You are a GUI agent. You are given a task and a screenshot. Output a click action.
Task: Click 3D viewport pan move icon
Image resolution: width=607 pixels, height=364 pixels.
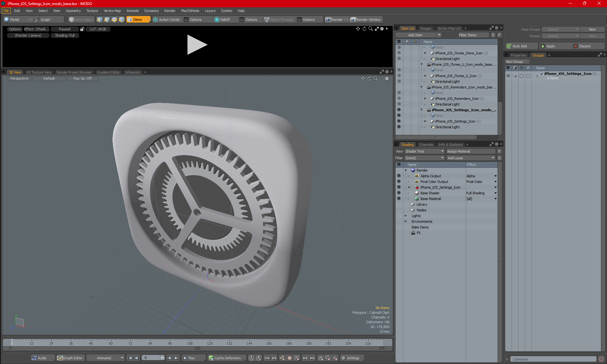pyautogui.click(x=363, y=79)
